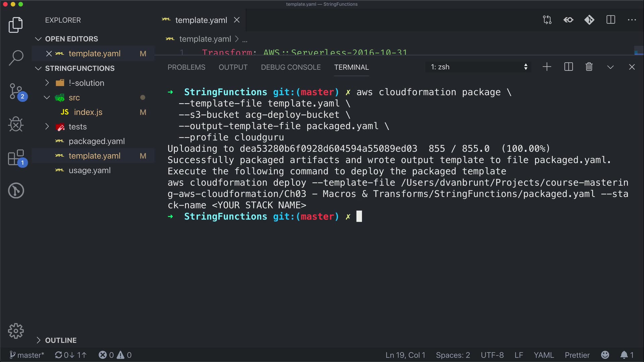Switch to the PROBLEMS tab
The image size is (644, 362).
tap(186, 67)
